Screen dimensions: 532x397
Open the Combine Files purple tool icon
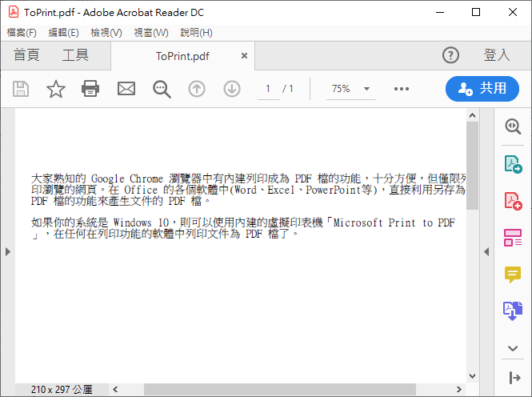[x=513, y=311]
